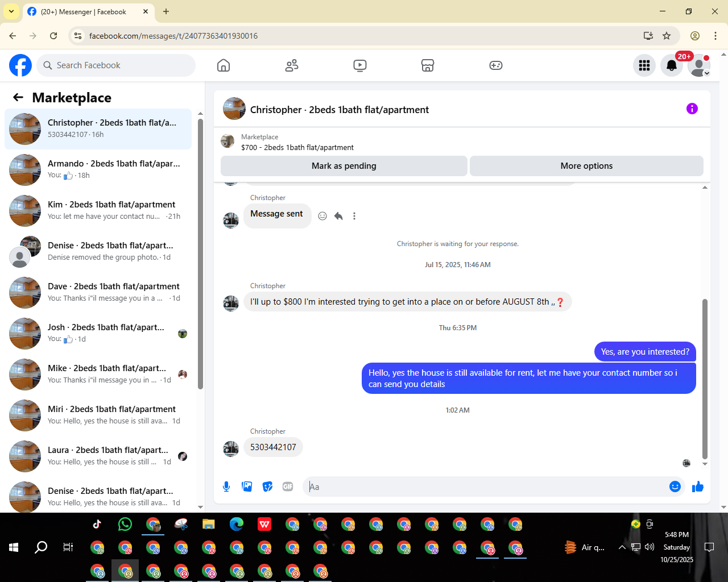Image resolution: width=728 pixels, height=582 pixels.
Task: Close the Messenger tab
Action: click(146, 11)
